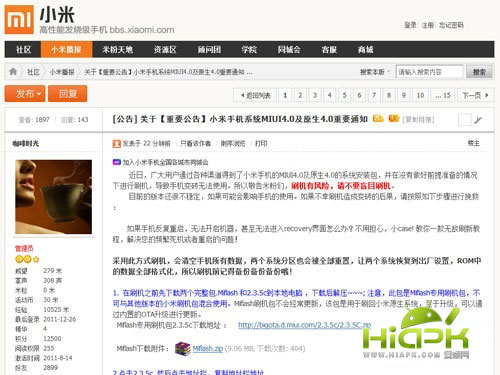Image resolution: width=500 pixels, height=375 pixels.
Task: Click the Miflash.zip archive icon
Action: pos(182,349)
